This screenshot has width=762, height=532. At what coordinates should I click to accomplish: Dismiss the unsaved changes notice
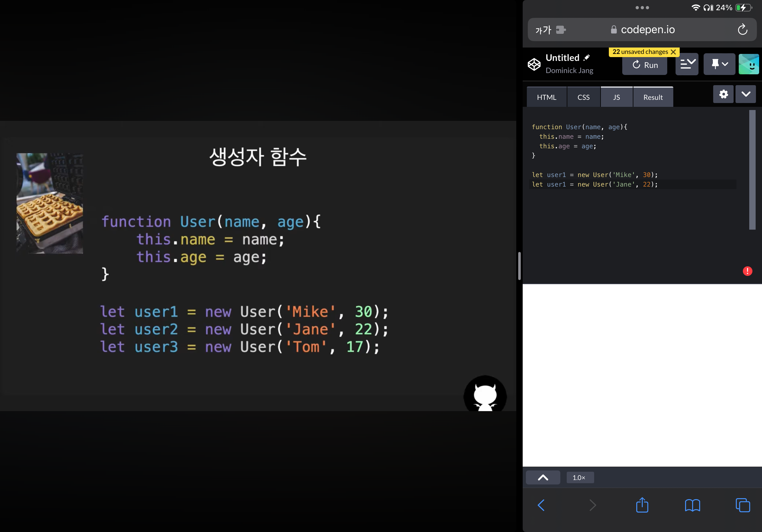pyautogui.click(x=673, y=52)
